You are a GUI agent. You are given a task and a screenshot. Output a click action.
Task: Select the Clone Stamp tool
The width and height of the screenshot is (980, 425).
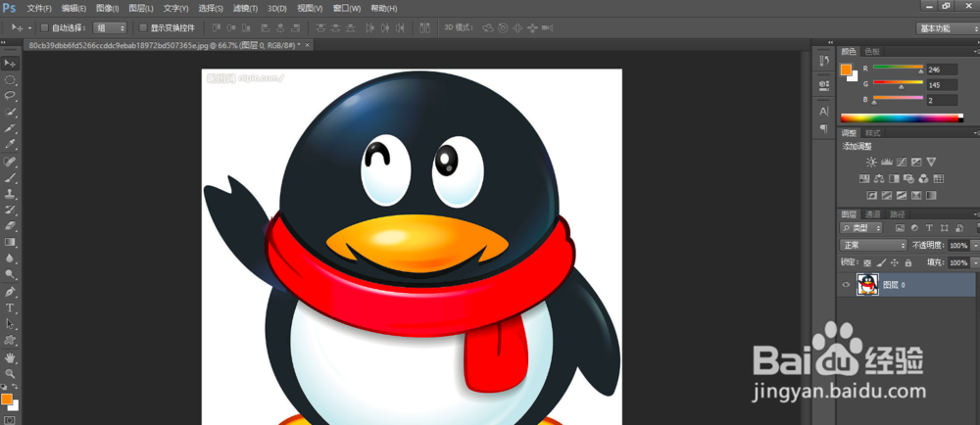(10, 194)
